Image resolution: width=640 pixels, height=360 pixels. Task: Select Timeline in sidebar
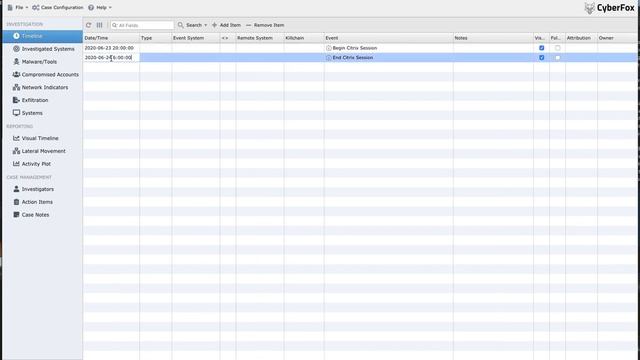coord(42,36)
